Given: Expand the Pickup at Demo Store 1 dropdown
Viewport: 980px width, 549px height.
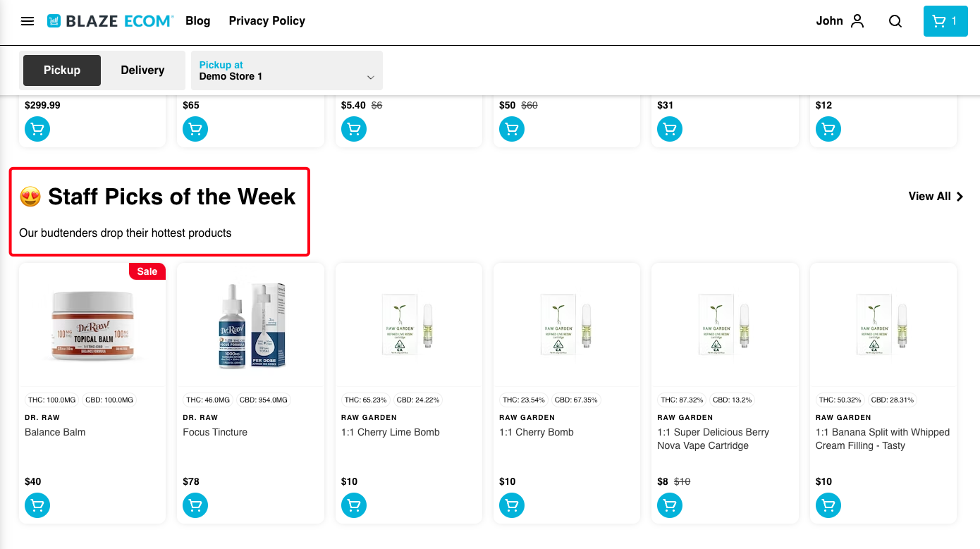Looking at the screenshot, I should point(287,70).
